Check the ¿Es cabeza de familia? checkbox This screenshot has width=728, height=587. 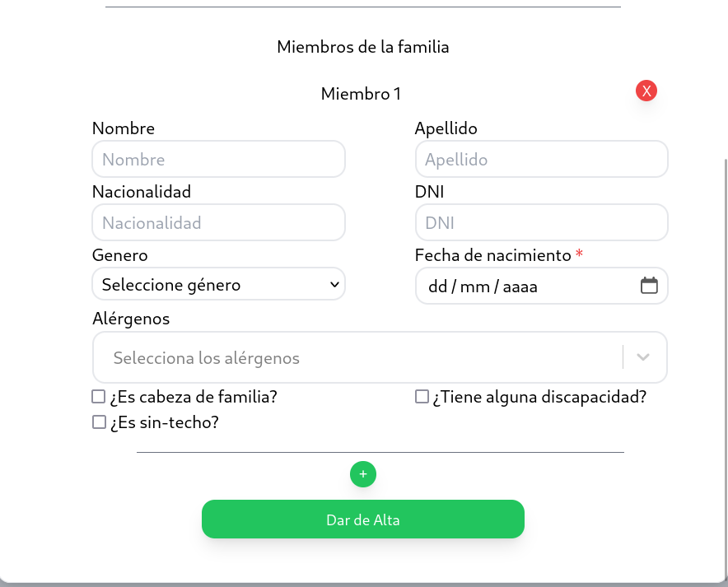pos(99,397)
